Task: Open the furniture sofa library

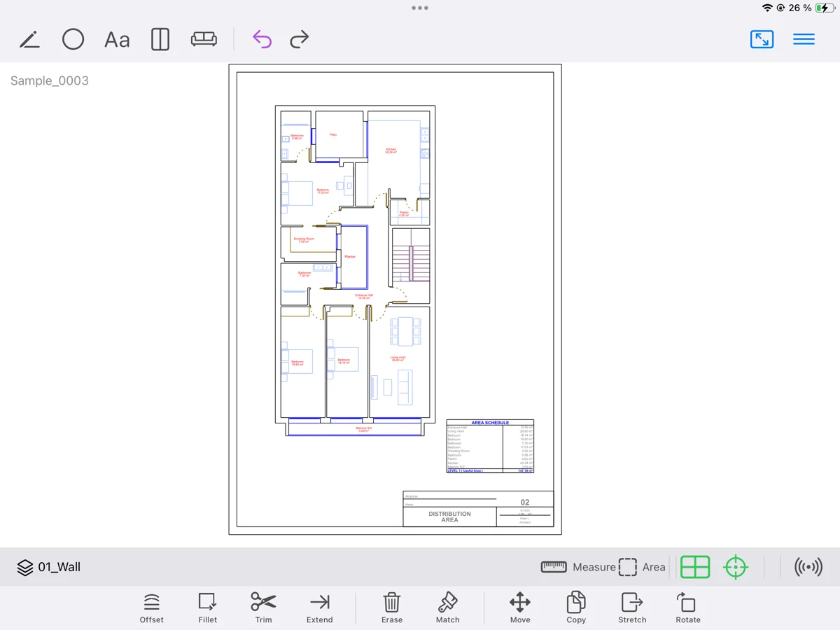Action: [x=204, y=40]
